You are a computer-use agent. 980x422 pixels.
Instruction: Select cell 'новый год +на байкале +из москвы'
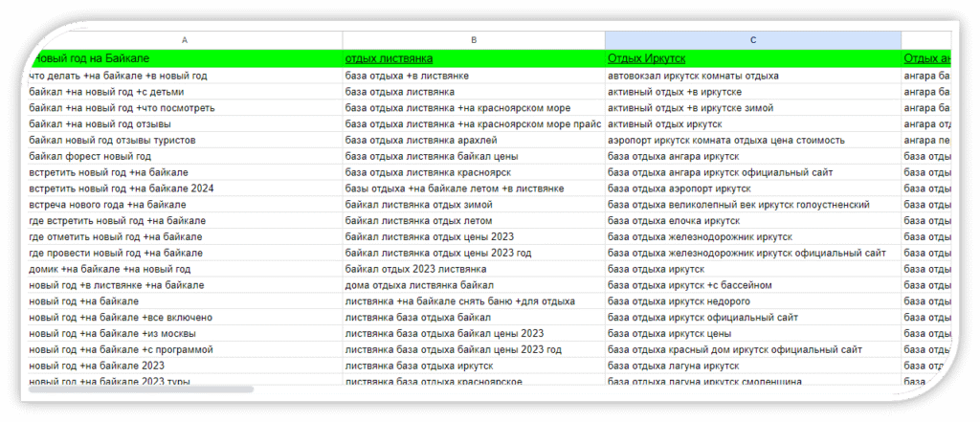(x=185, y=333)
